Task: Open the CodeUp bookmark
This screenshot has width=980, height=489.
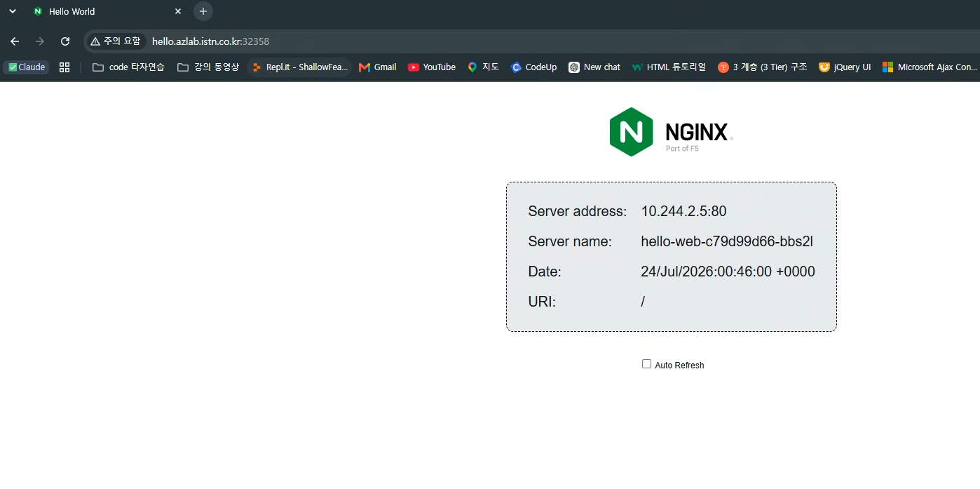Action: coord(533,67)
